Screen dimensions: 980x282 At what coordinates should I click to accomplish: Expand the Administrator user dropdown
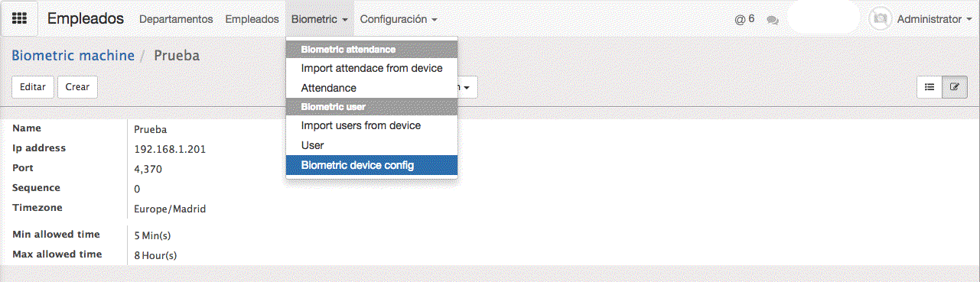tap(934, 19)
